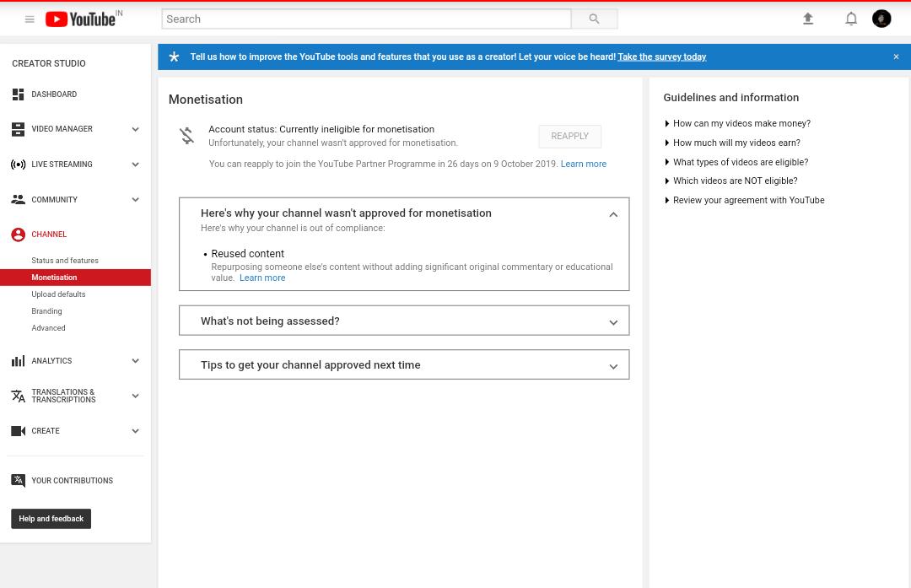Click Learn more after reapply date
911x588 pixels.
tap(584, 164)
